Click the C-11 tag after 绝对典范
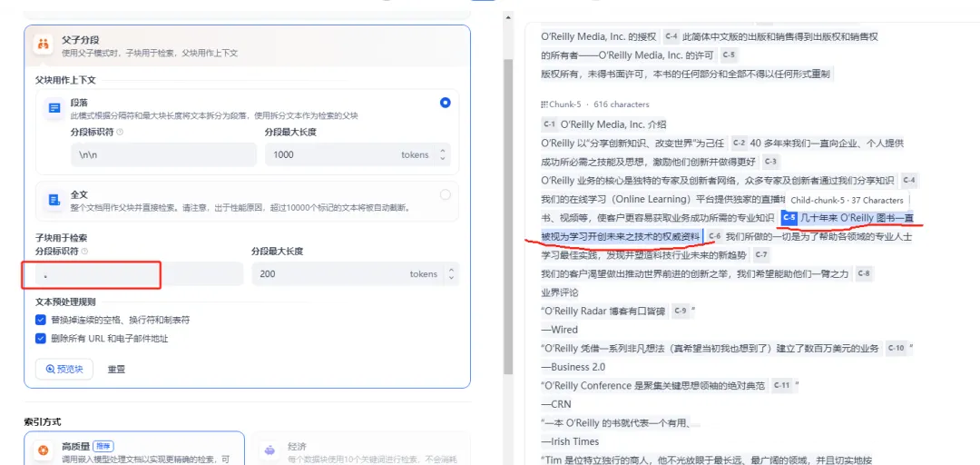This screenshot has width=980, height=465. click(781, 385)
